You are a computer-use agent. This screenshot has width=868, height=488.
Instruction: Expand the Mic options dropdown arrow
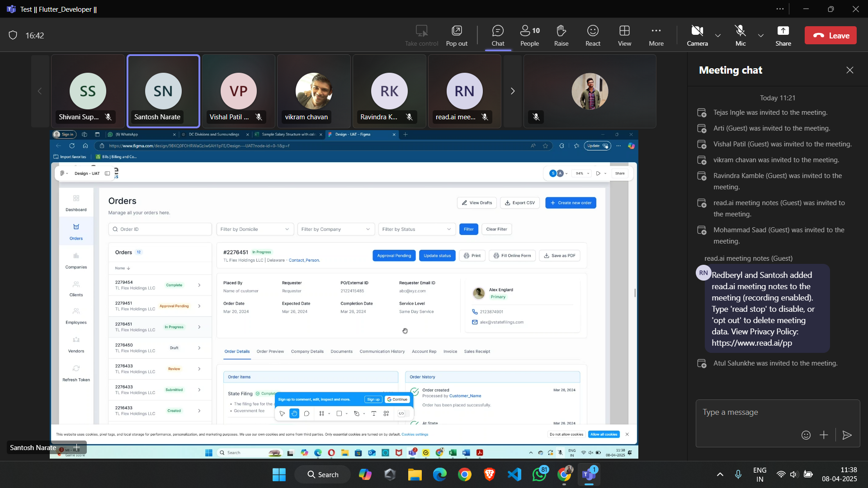(x=761, y=36)
